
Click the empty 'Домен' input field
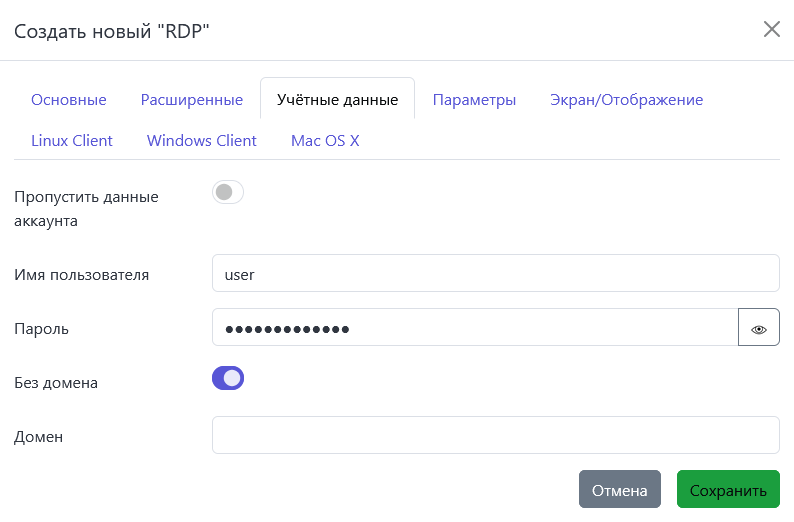(495, 435)
